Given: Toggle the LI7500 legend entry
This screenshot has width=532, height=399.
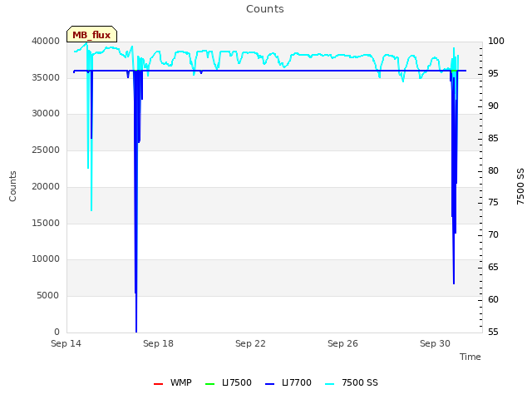Looking at the screenshot, I should 229,382.
